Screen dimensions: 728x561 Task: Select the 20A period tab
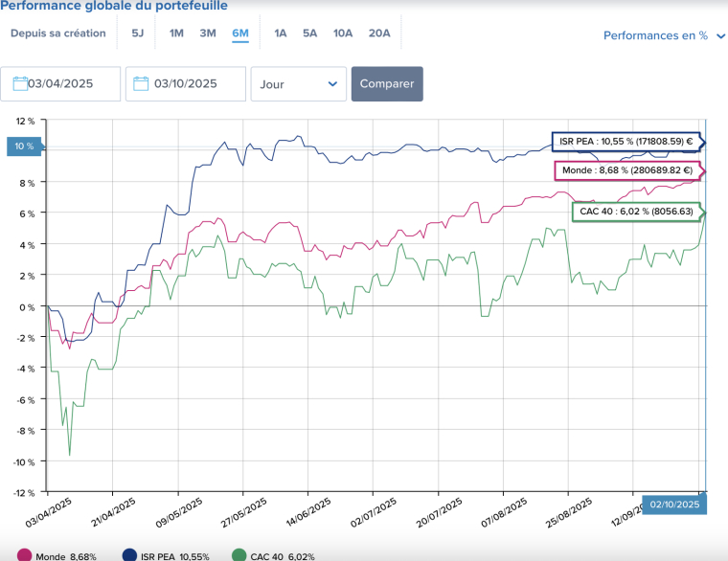pyautogui.click(x=379, y=34)
